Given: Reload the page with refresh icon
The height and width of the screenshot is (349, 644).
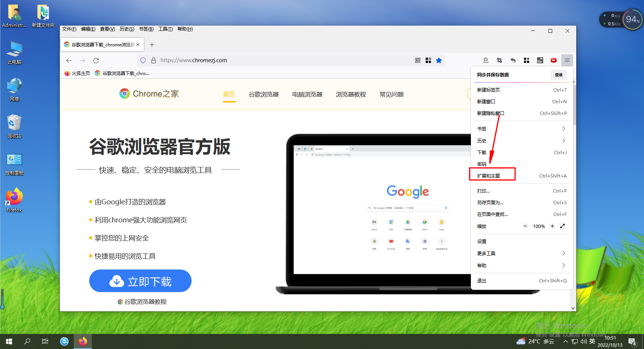Looking at the screenshot, I should pos(96,60).
